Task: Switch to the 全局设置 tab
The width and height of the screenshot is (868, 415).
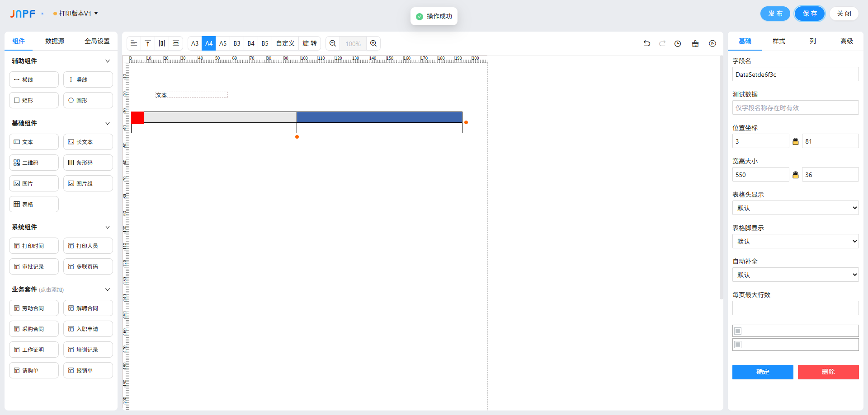Action: coord(97,41)
